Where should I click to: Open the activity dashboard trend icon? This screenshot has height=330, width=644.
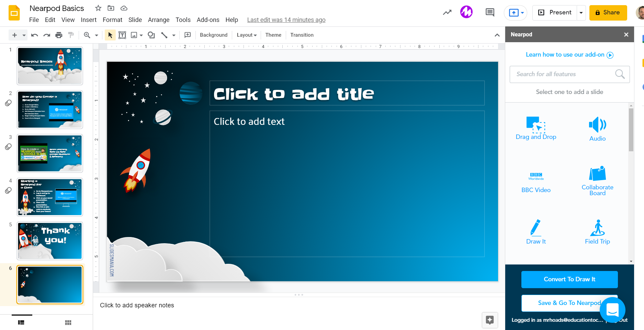(447, 13)
